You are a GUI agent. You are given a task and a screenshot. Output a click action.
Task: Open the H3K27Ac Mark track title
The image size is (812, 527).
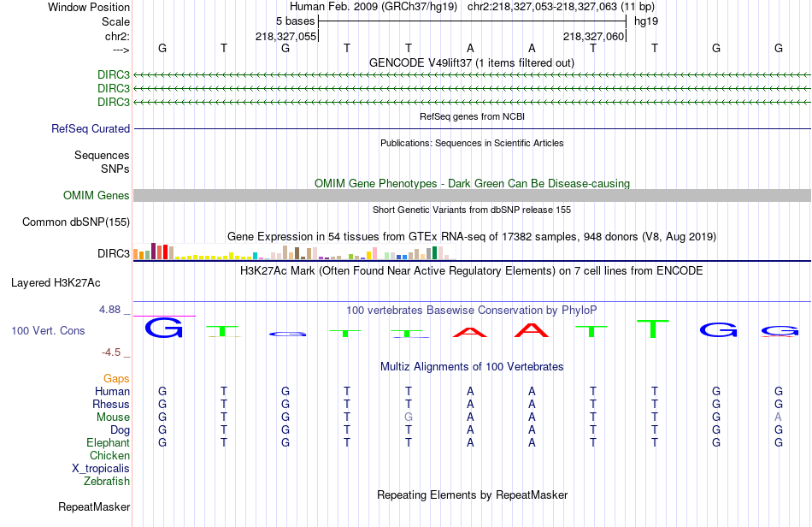(x=472, y=271)
